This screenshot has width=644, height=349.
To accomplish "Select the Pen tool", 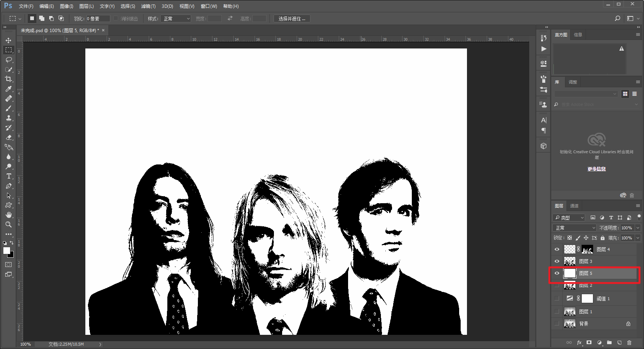I will coord(9,186).
